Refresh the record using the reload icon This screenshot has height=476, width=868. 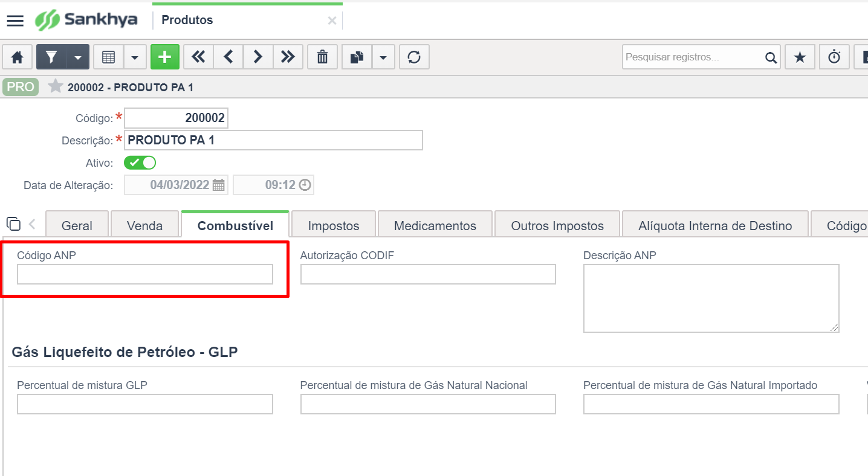tap(414, 56)
